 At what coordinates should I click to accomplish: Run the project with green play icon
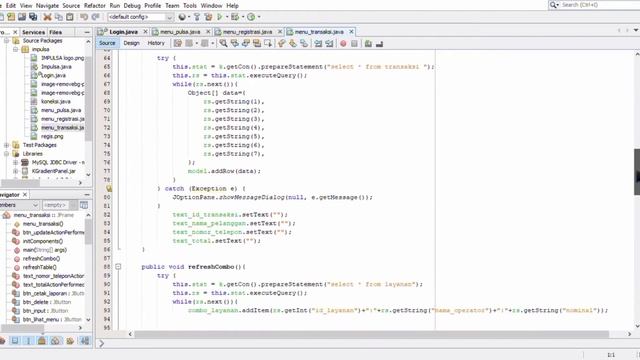tap(220, 17)
